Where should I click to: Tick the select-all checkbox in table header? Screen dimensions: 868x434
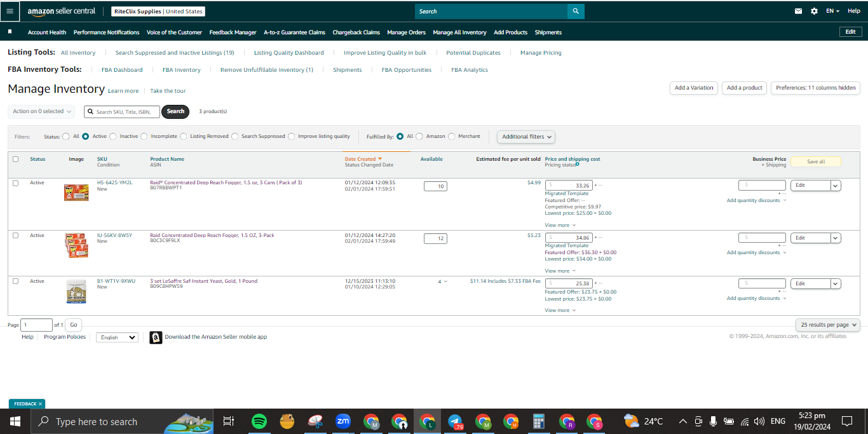click(x=16, y=159)
